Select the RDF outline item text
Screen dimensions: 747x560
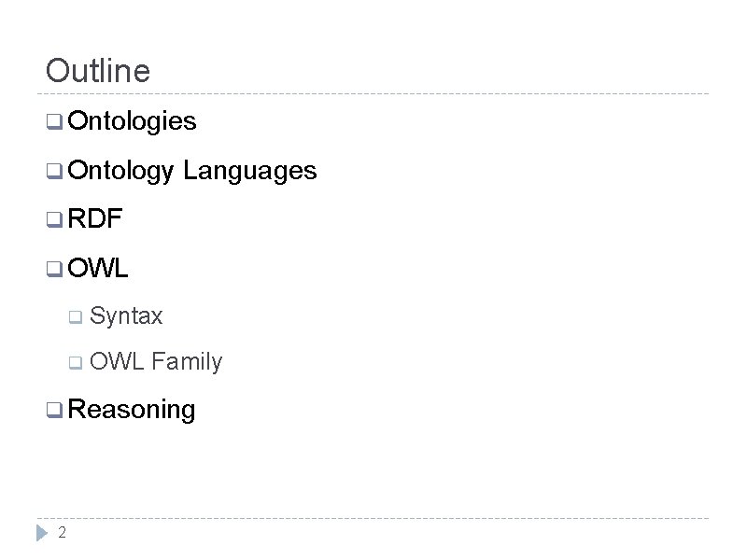tap(94, 220)
